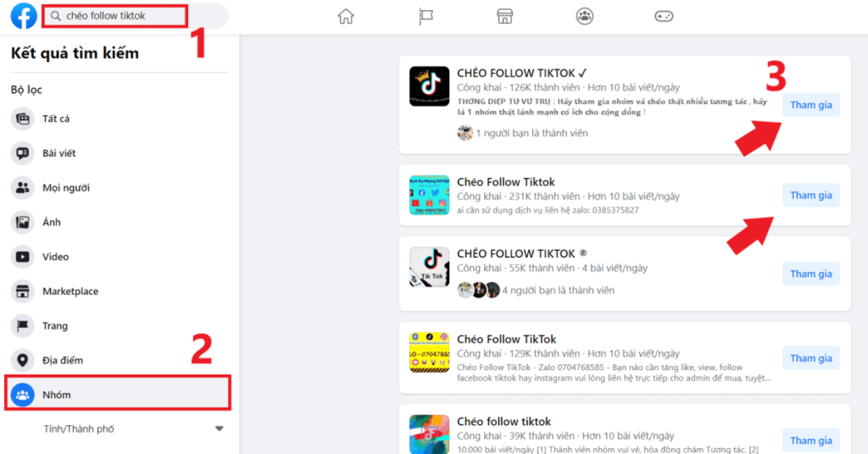Open TikTok thumbnail of 55K group
Viewport: 868px width, 454px height.
[x=430, y=267]
